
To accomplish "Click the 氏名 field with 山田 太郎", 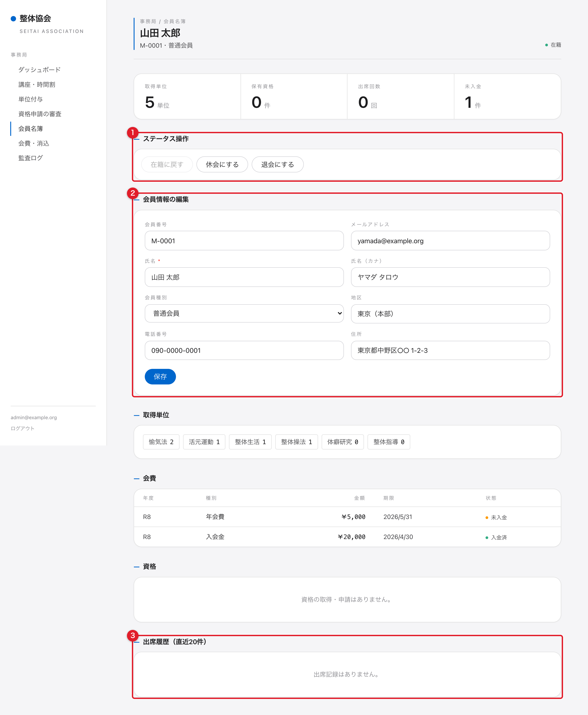I will click(244, 277).
